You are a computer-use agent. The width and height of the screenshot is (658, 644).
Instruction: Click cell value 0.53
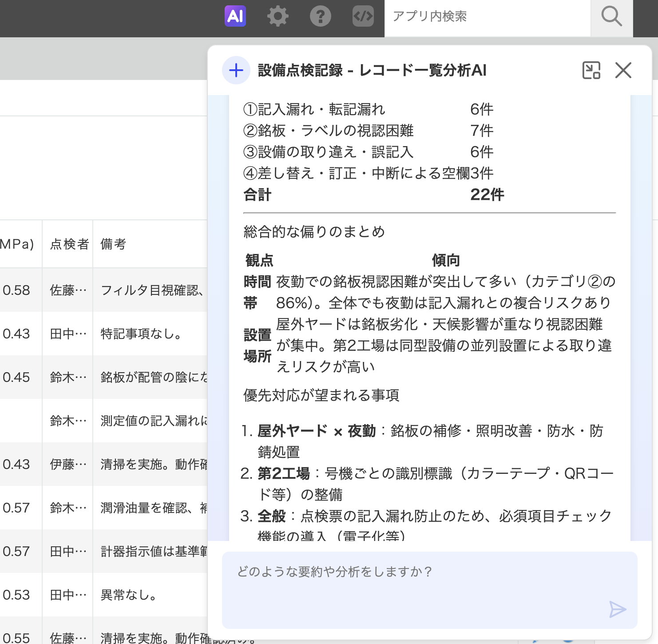[16, 595]
